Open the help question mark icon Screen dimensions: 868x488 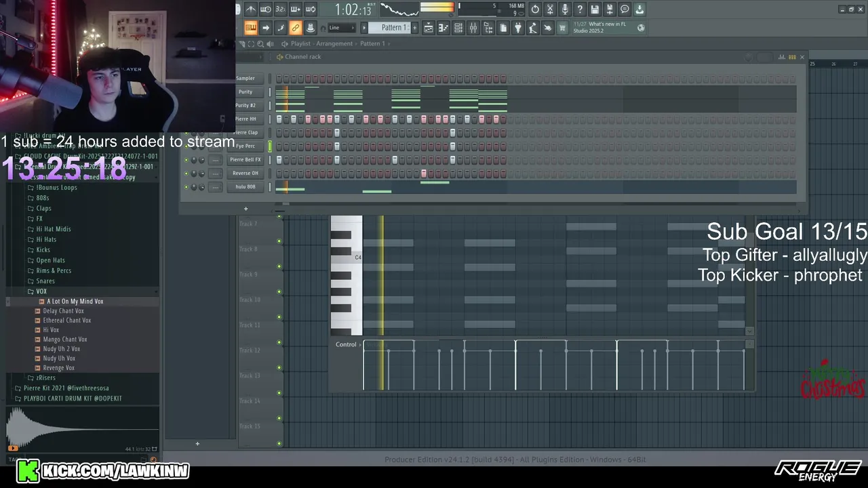click(x=580, y=9)
